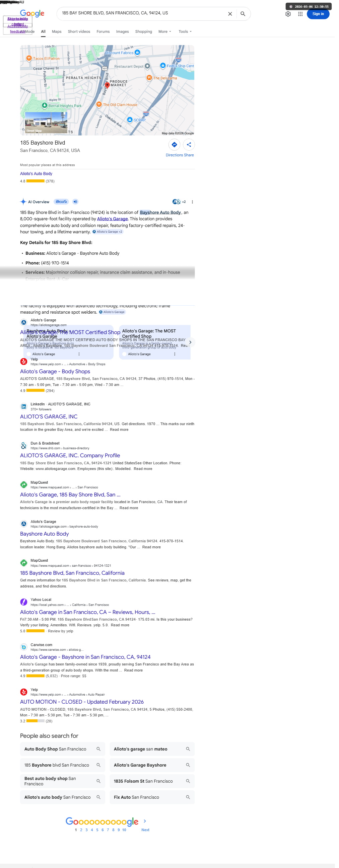Click the Restaurant Depot map marker
Screen dimensions: 339x868
point(147,66)
